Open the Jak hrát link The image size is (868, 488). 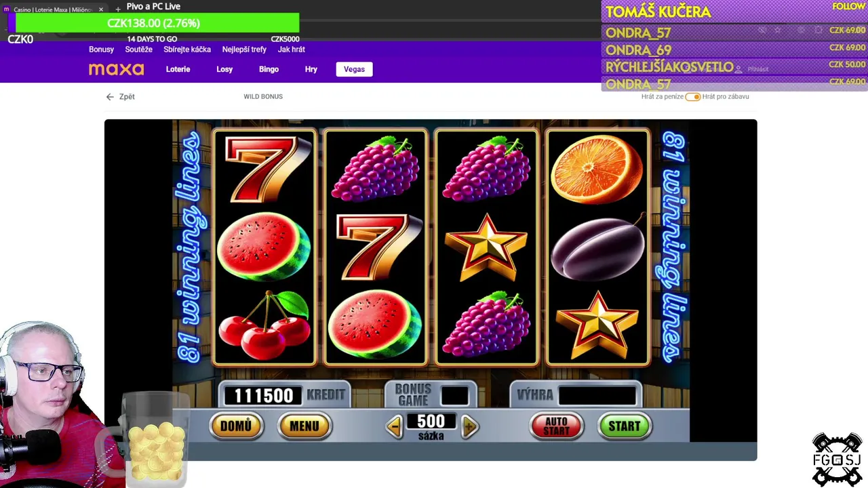click(291, 49)
